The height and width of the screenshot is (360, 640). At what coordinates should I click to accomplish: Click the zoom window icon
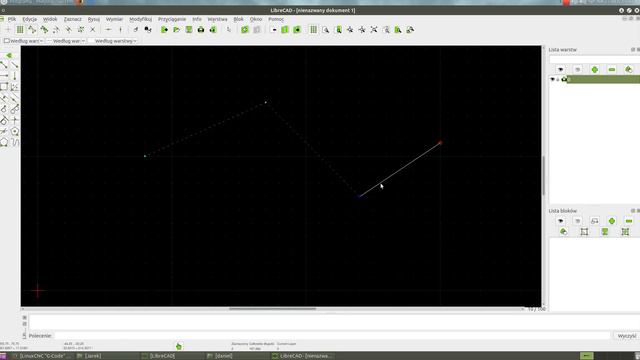point(398,30)
